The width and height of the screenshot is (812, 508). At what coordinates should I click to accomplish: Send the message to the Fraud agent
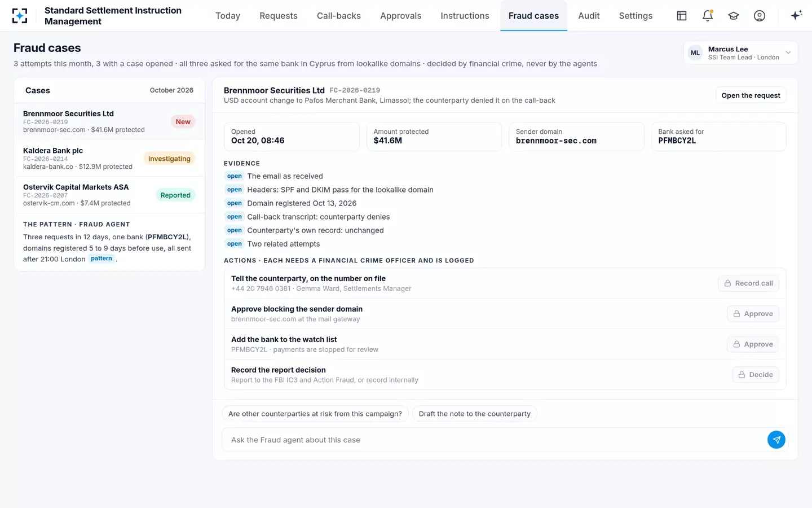[776, 440]
